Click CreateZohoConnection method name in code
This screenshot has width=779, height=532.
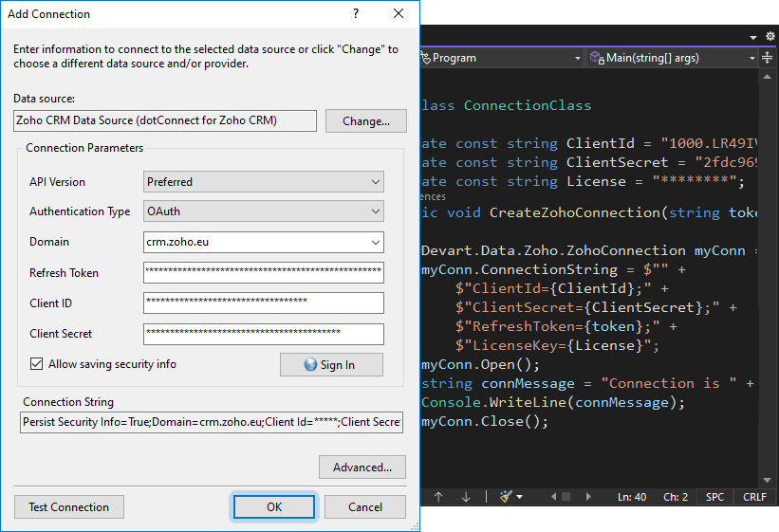(x=575, y=212)
